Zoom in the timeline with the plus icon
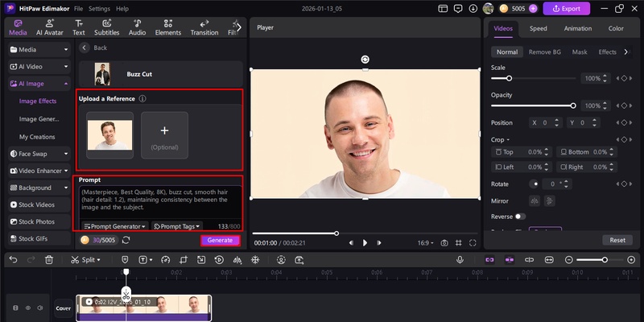The height and width of the screenshot is (322, 644). [x=631, y=259]
